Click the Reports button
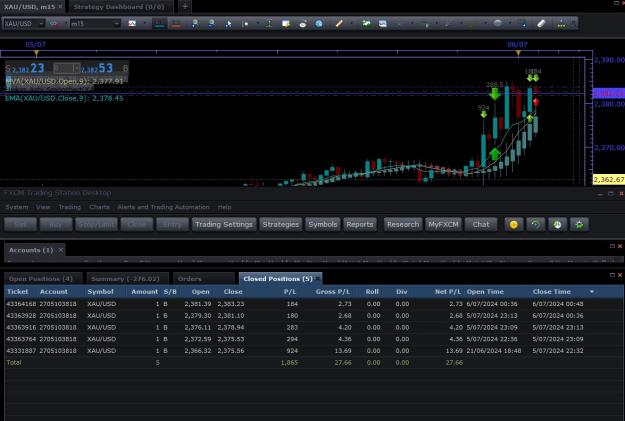The height and width of the screenshot is (421, 625). [x=360, y=224]
